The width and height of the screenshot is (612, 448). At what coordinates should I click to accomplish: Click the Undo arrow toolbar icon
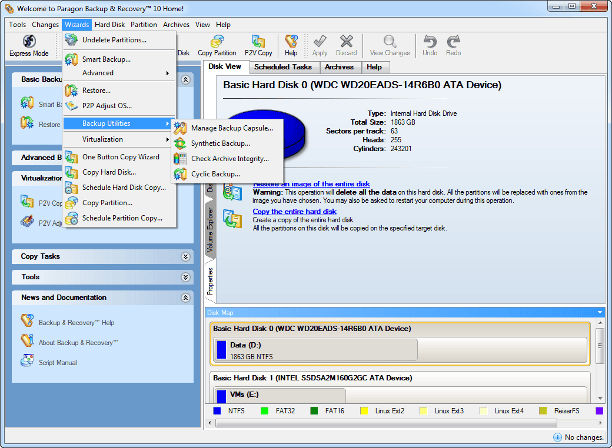[430, 41]
